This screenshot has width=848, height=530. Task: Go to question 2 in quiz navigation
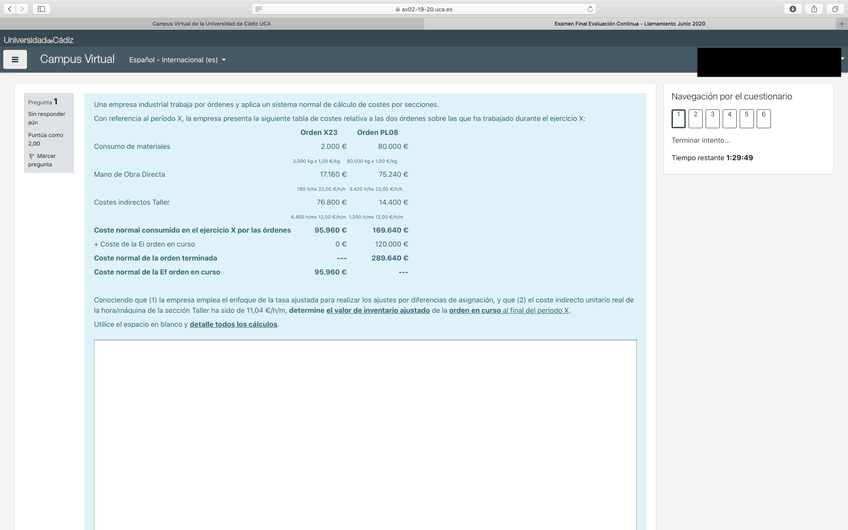(696, 119)
